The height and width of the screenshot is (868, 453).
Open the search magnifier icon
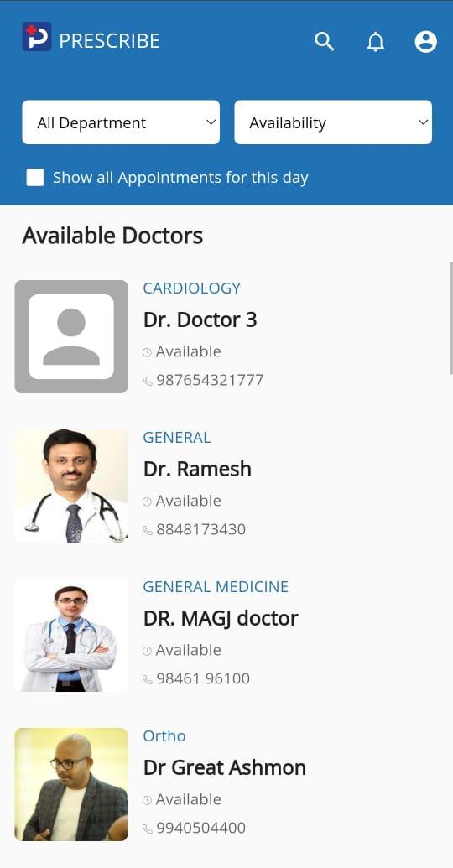324,42
